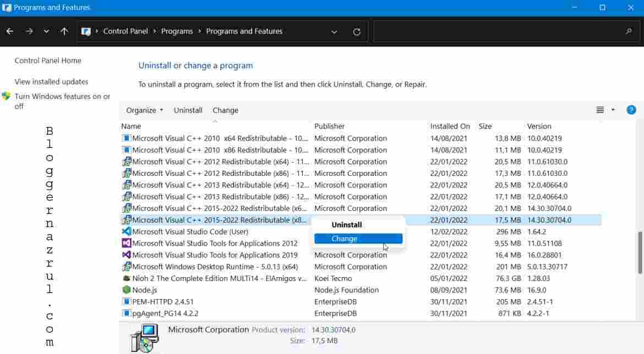
Task: Open address bar history dropdown
Action: click(334, 31)
